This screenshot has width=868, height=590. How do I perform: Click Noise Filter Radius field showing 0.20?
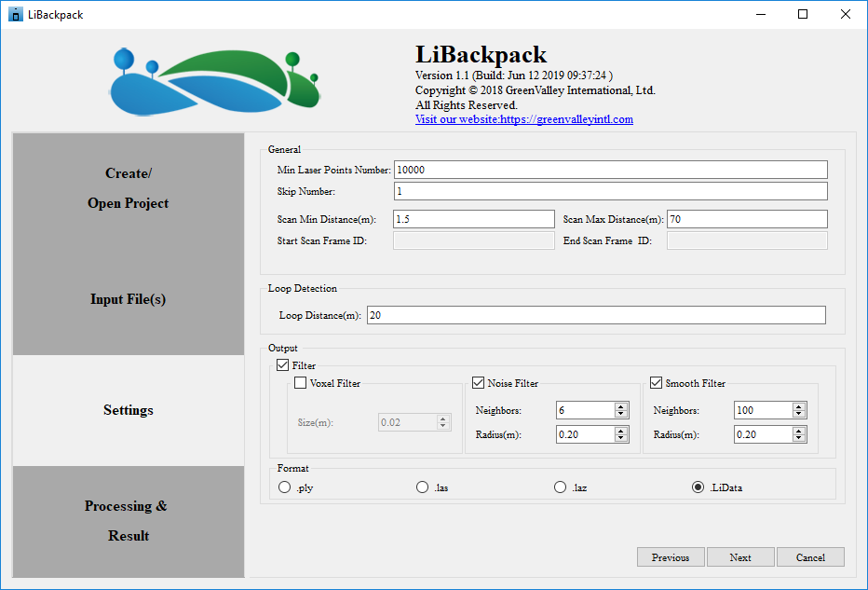coord(586,434)
